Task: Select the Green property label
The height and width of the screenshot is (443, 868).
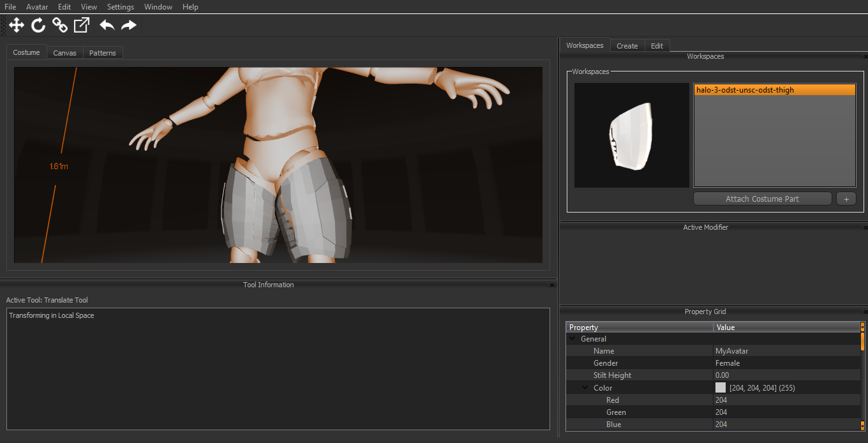Action: (616, 412)
